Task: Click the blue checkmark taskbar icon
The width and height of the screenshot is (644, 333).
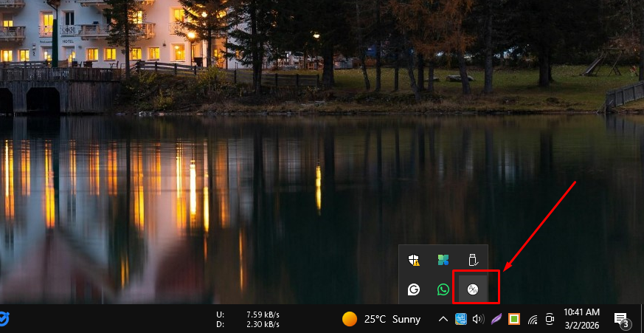Action: (x=4, y=319)
